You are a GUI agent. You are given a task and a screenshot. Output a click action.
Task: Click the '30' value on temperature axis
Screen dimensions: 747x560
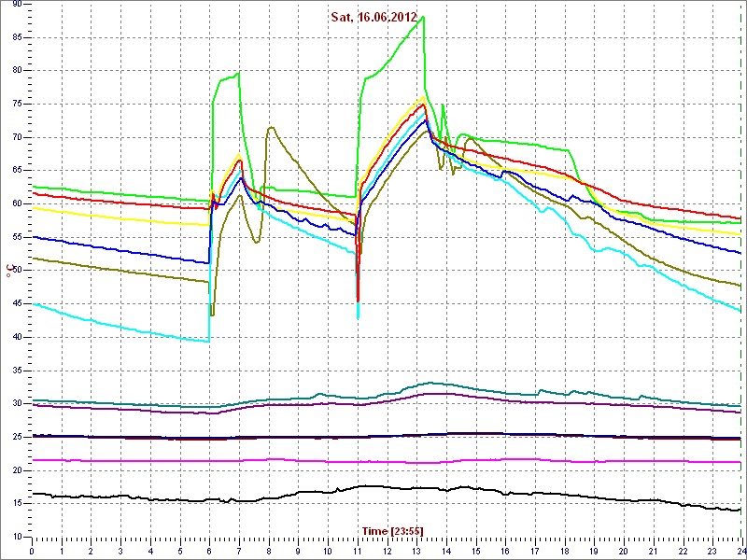coord(16,404)
